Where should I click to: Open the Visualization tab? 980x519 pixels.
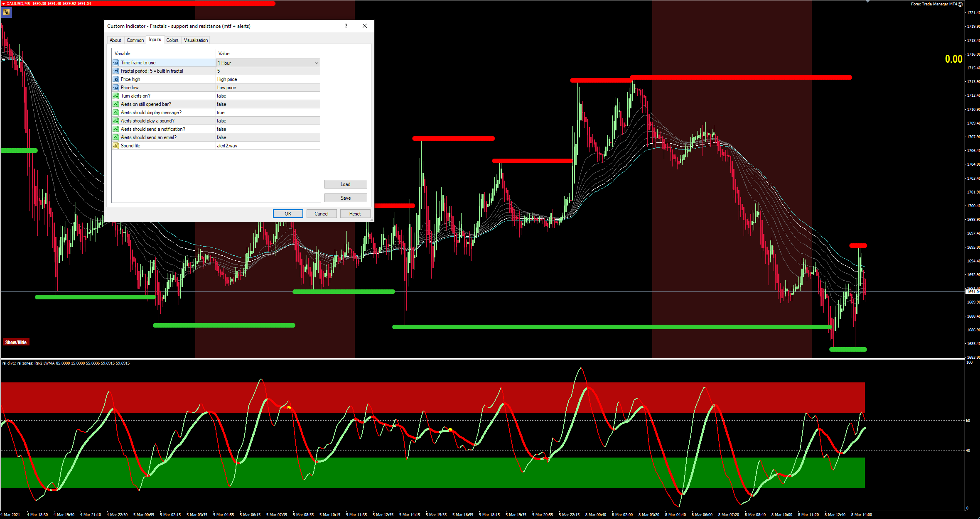(x=196, y=40)
